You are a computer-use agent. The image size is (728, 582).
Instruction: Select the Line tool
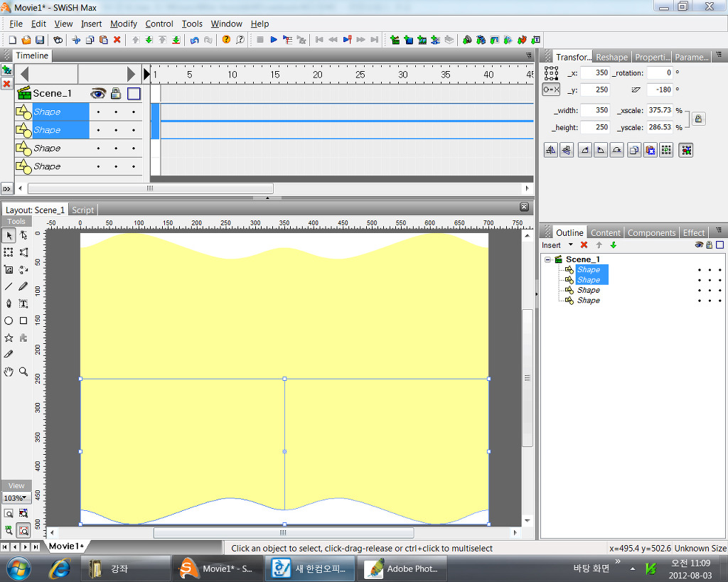9,286
